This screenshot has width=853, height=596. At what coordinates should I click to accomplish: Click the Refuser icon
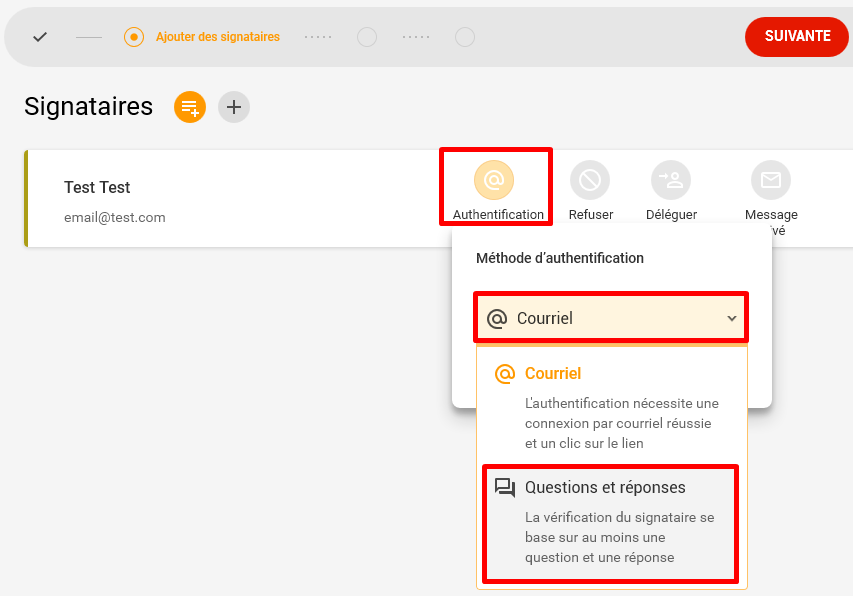(x=590, y=179)
